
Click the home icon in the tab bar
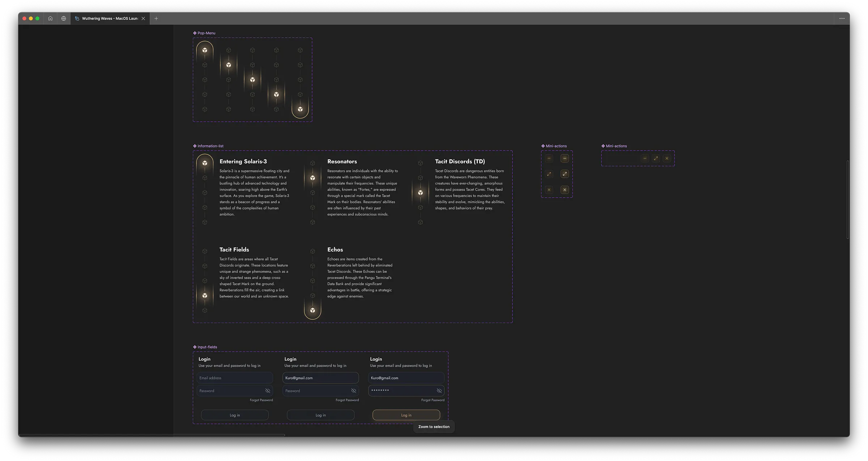[50, 18]
